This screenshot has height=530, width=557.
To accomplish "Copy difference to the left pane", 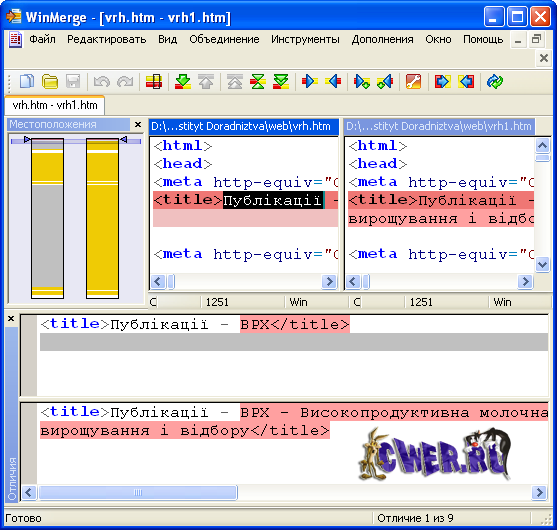I will (x=333, y=81).
